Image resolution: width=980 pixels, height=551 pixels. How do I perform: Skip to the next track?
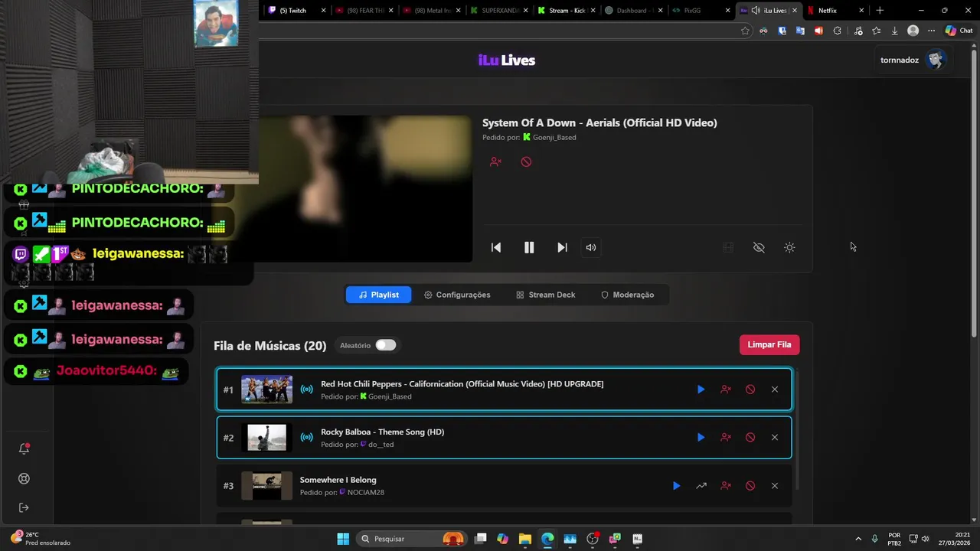562,247
